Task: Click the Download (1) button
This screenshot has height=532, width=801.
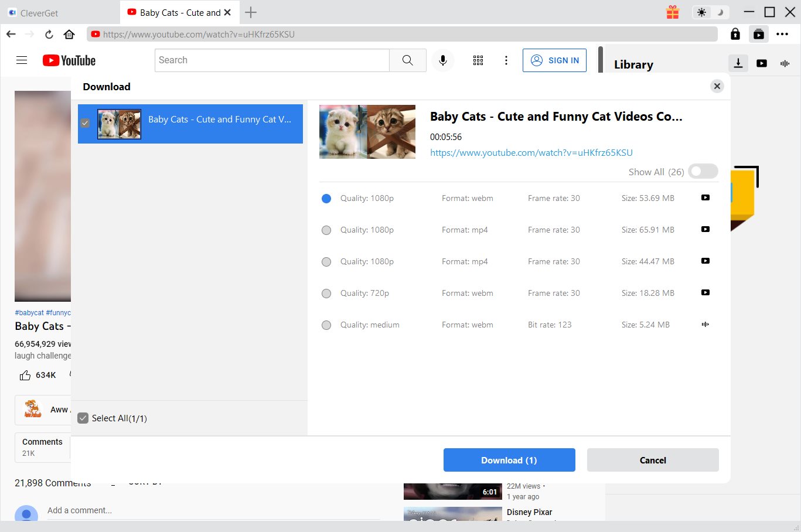Action: 509,460
